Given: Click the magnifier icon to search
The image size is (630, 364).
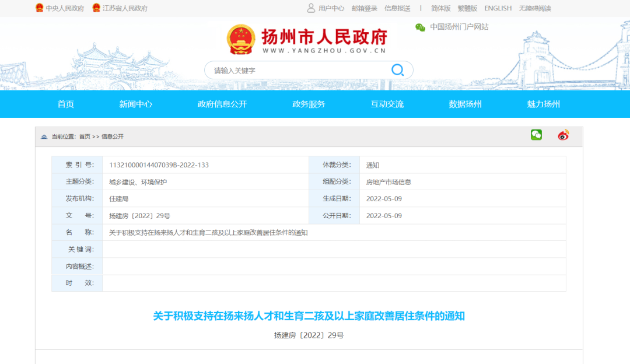Looking at the screenshot, I should point(398,70).
